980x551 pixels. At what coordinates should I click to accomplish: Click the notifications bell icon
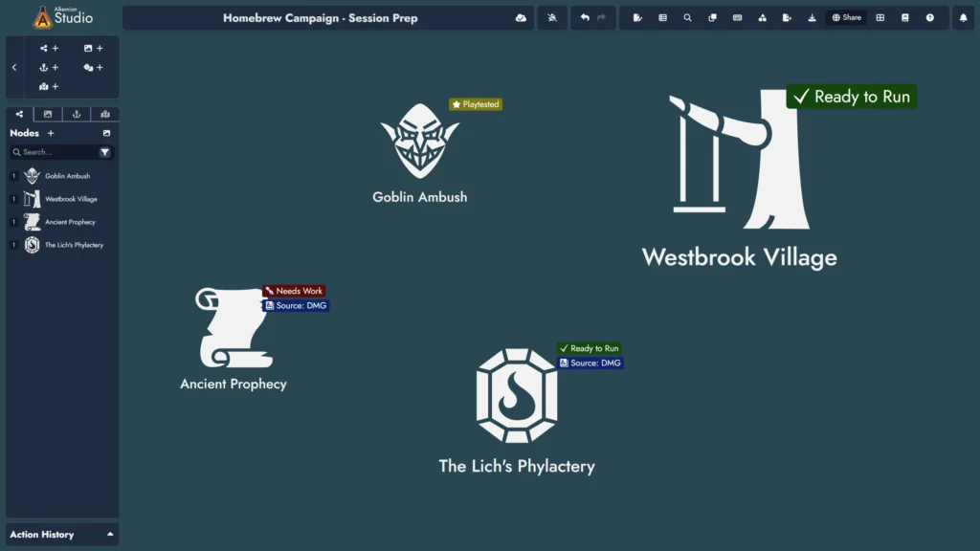(963, 17)
